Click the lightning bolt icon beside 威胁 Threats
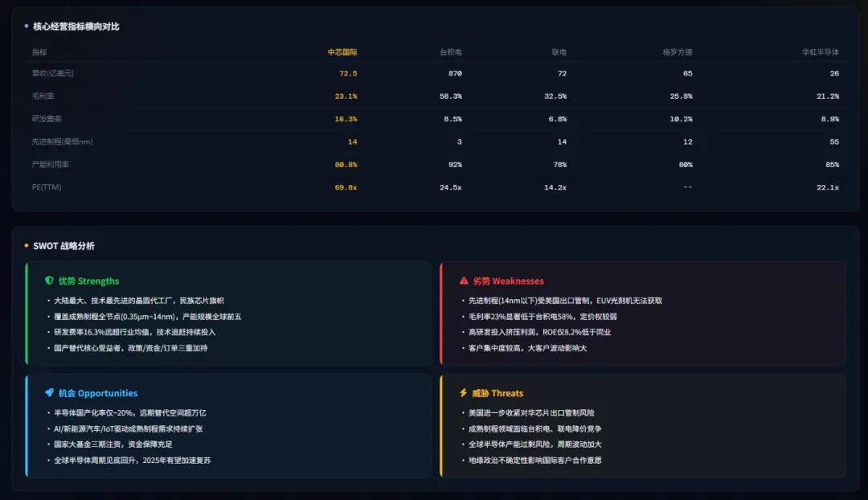Screen dimensions: 868x500 [464, 392]
